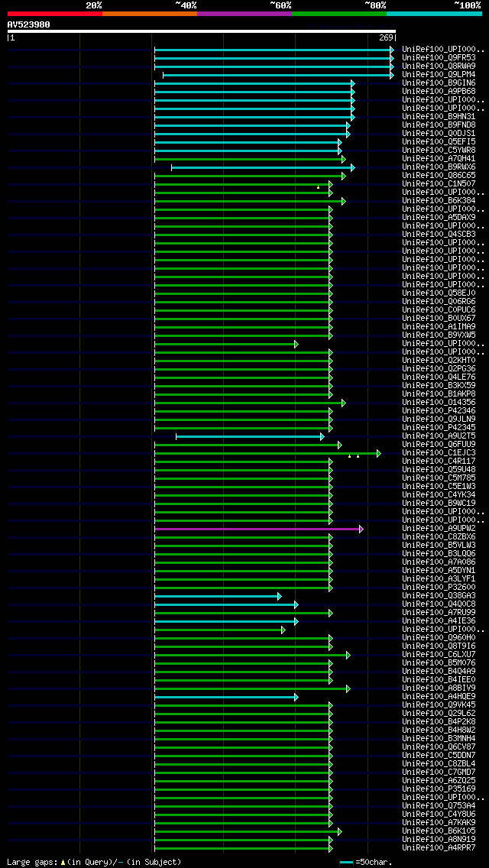Open hit UniRef100_A9UPW2
This screenshot has width=489, height=868.
click(x=439, y=529)
